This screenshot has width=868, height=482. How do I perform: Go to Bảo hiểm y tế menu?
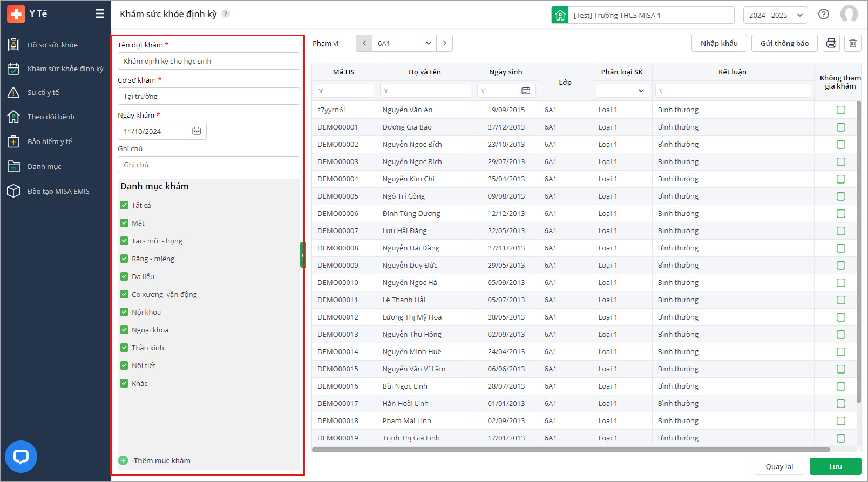click(50, 141)
